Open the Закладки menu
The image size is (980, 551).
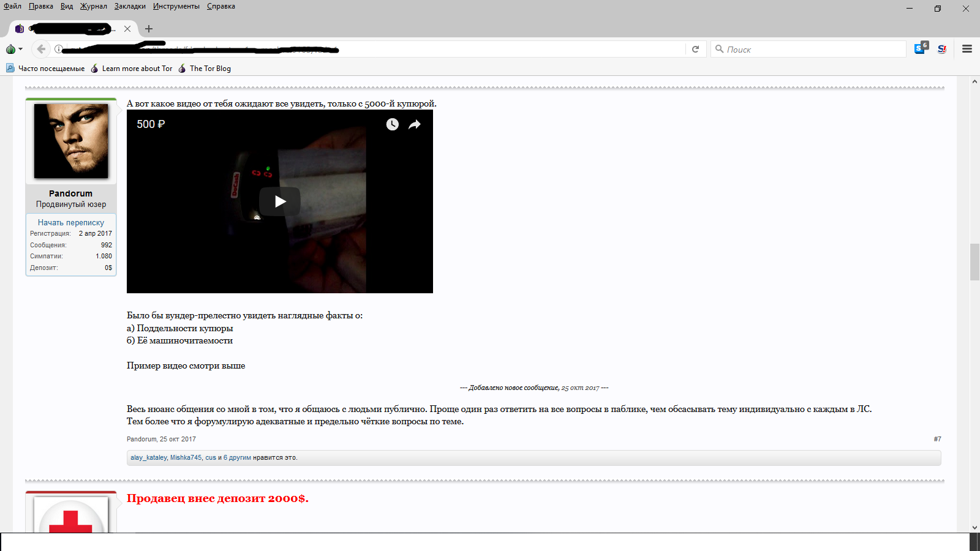coord(130,6)
